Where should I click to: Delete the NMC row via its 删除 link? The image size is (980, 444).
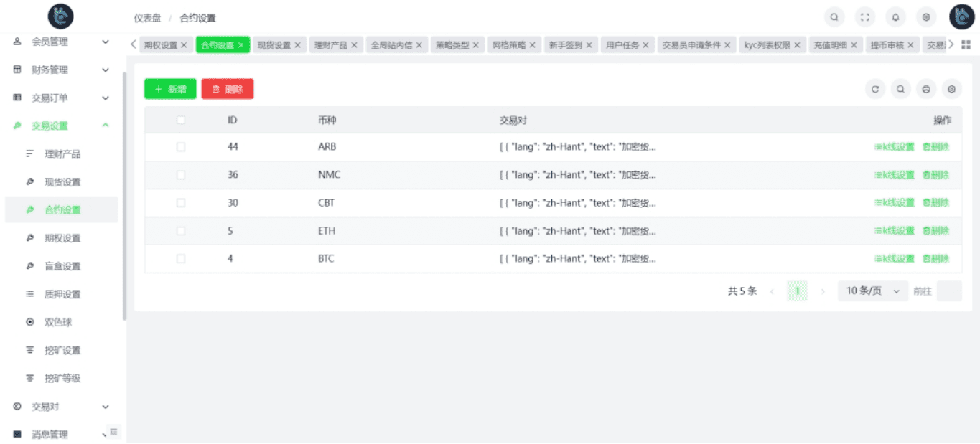936,175
